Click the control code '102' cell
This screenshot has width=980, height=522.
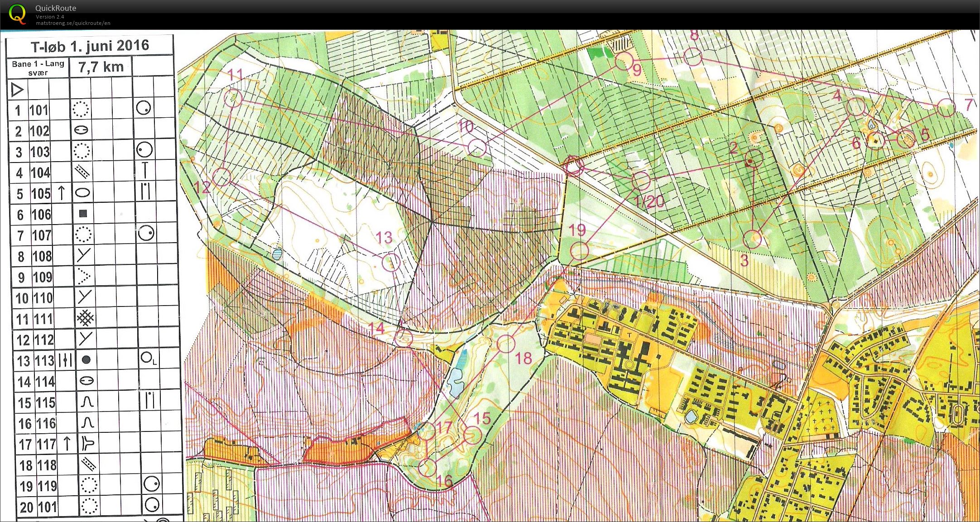point(39,131)
